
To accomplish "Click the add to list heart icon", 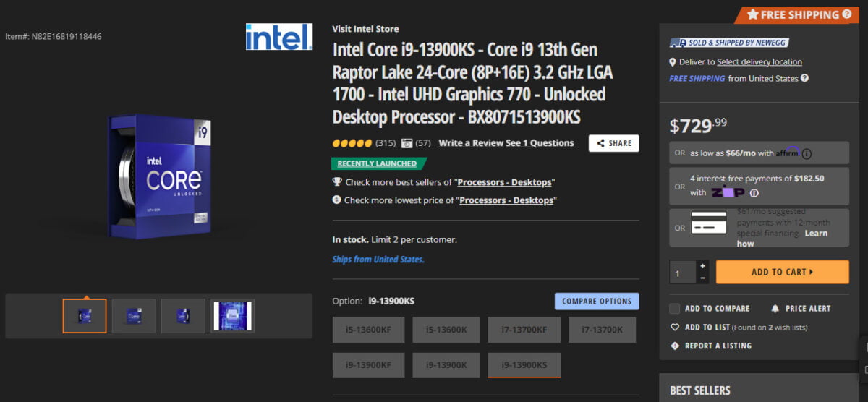I will [x=675, y=328].
